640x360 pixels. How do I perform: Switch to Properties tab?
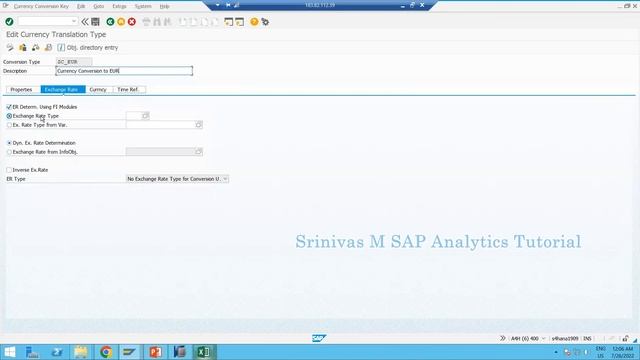pyautogui.click(x=21, y=89)
